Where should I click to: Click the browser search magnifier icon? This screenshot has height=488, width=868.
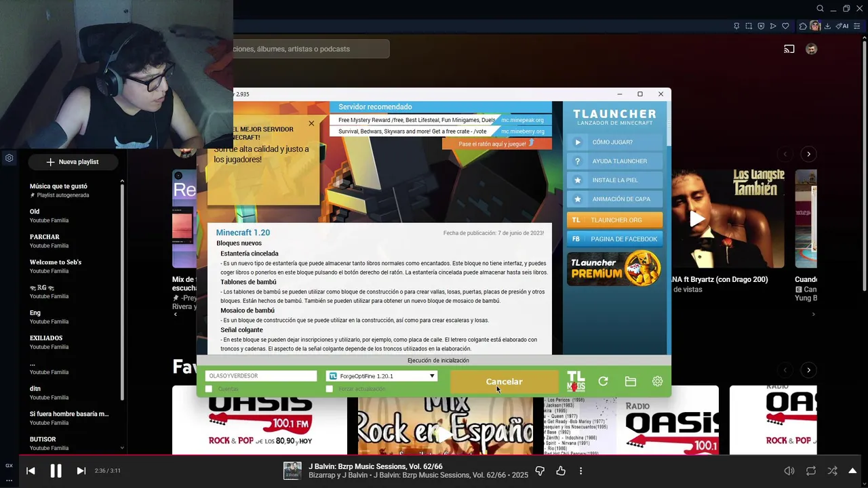[820, 9]
